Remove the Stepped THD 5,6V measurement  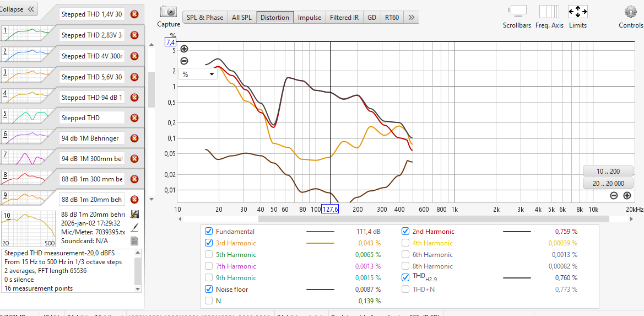(134, 77)
